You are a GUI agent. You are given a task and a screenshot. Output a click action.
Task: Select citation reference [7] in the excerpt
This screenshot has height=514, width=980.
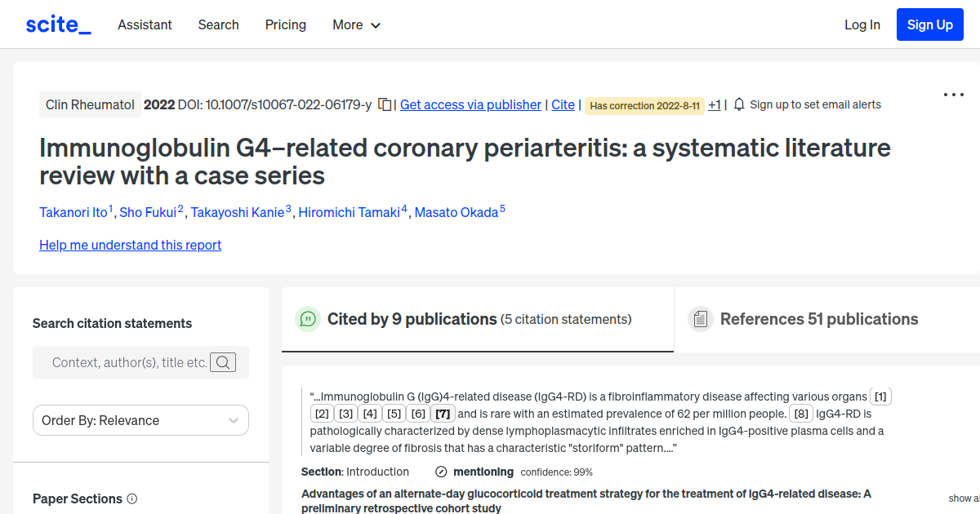(442, 414)
